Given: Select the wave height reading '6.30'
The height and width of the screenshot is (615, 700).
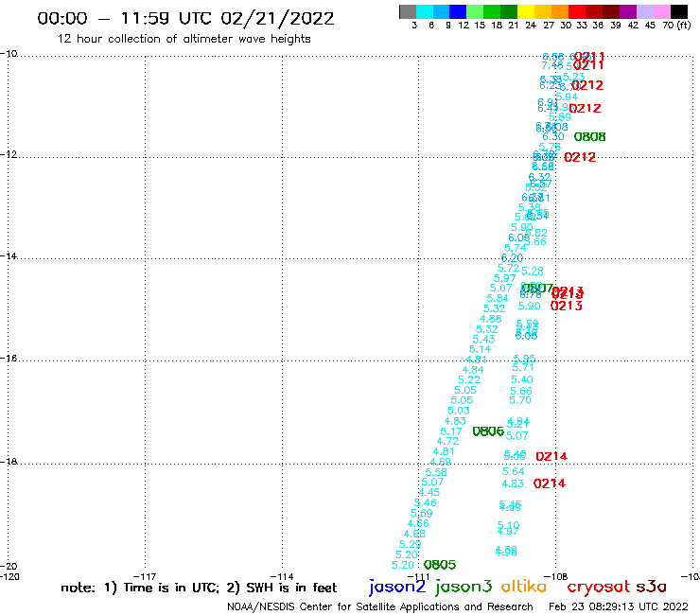Looking at the screenshot, I should coord(553,136).
